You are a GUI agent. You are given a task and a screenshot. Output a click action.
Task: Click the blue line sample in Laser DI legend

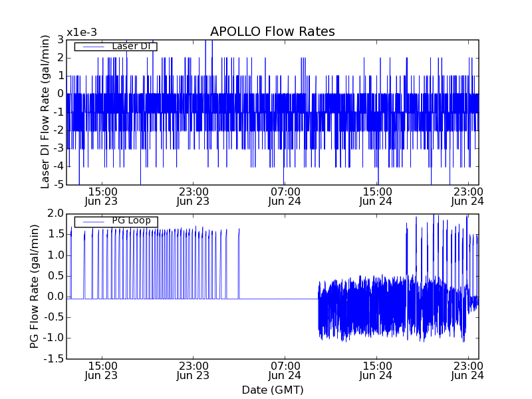coord(94,47)
